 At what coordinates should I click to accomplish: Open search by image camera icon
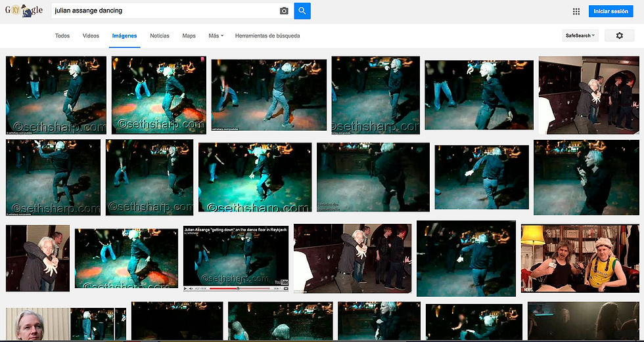tap(284, 11)
